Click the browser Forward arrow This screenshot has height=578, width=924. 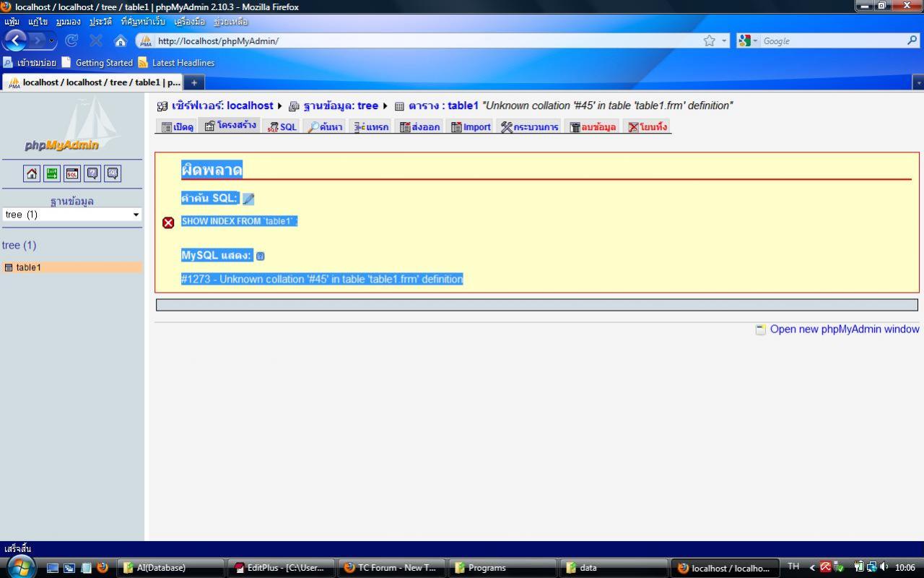tap(38, 41)
